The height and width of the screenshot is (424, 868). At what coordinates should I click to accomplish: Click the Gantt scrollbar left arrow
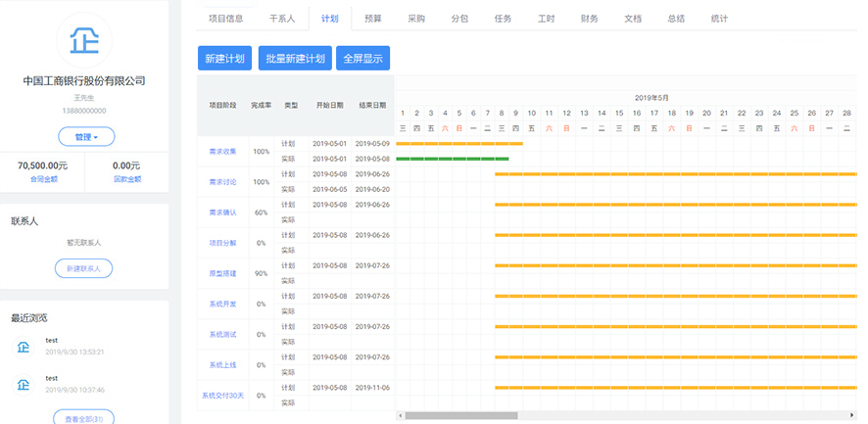399,415
